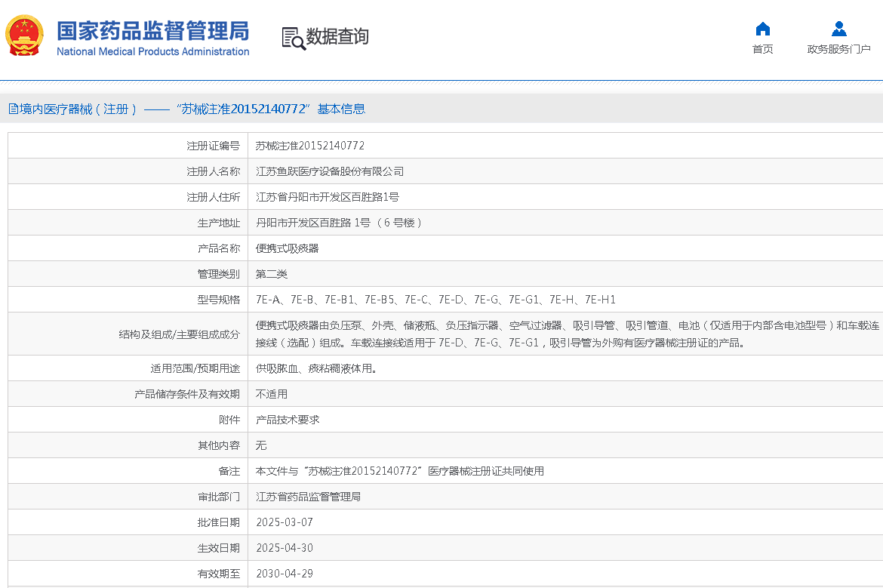
Task: Click 丹阳市开发区百胜路 1号（6 号楼）
Action: click(338, 223)
